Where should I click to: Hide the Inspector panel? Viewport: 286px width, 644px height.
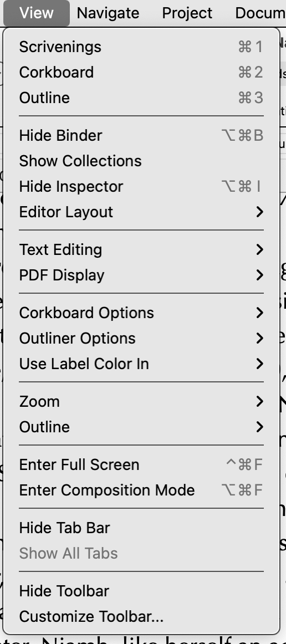pyautogui.click(x=141, y=186)
